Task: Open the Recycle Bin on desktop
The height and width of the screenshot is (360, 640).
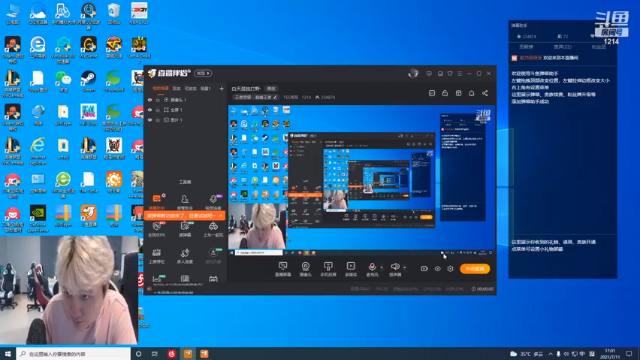Action: coord(114,13)
